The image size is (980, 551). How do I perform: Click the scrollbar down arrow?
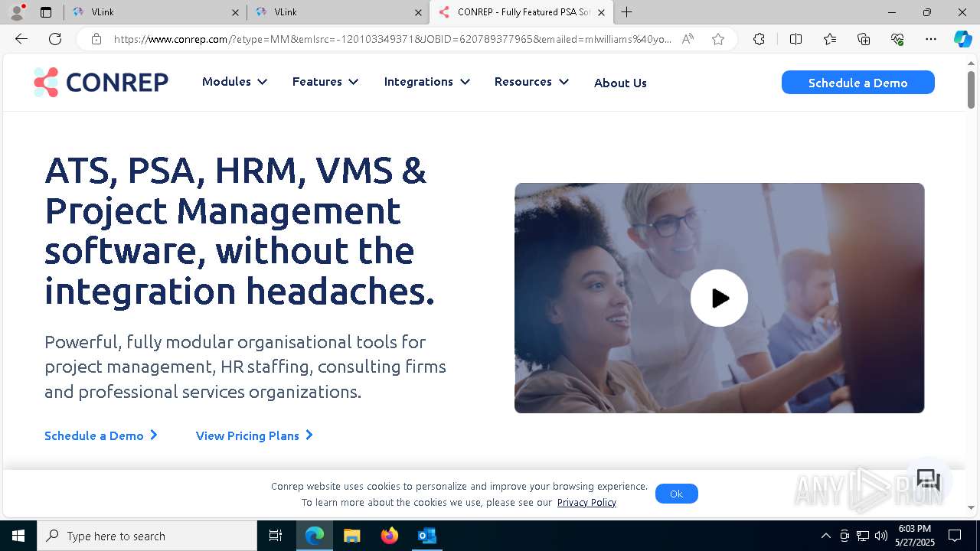(x=971, y=507)
